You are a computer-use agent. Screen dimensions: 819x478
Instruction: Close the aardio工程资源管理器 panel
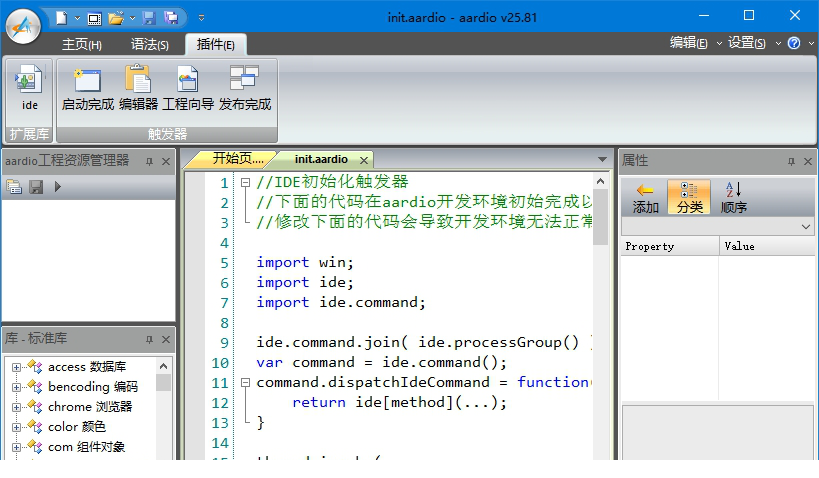pos(166,161)
